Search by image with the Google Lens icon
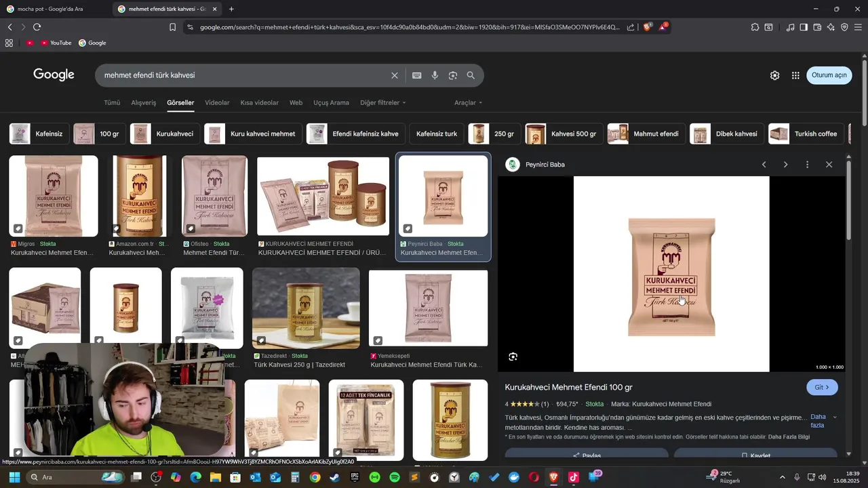This screenshot has height=488, width=868. pos(453,75)
